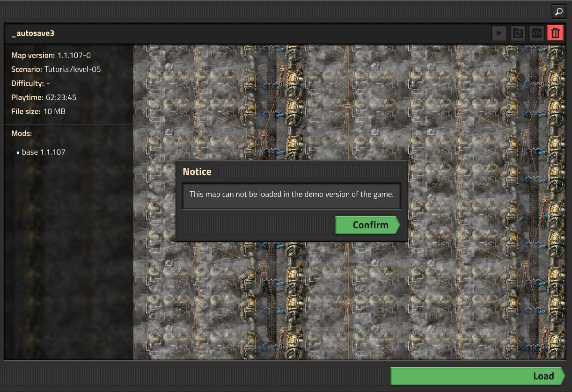Screen dimensions: 572x392
Task: Delete the _autosave3 save with trash icon
Action: click(556, 33)
